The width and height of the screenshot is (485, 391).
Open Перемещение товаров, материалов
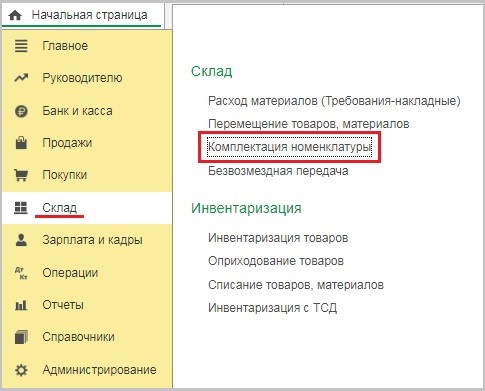(309, 124)
